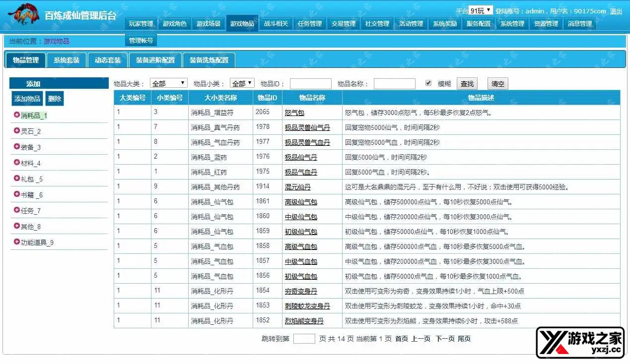Click the 添加物品 button
This screenshot has width=630, height=364.
point(27,99)
